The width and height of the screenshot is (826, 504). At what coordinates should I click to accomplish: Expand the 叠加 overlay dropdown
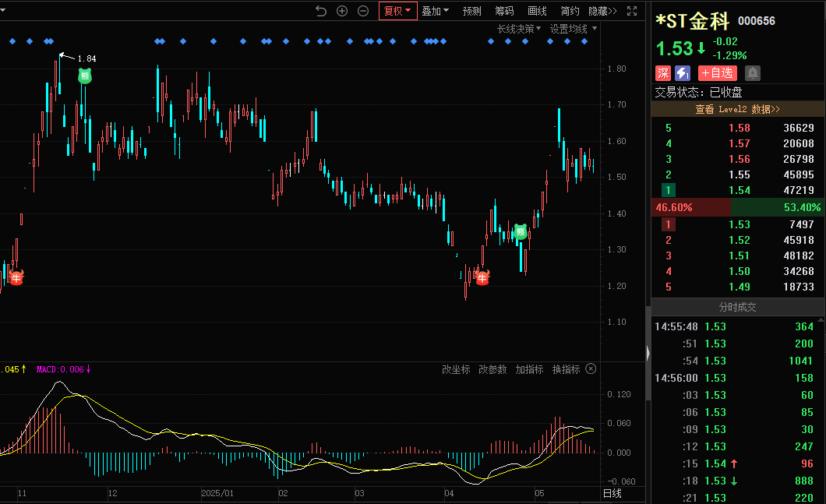coord(435,11)
